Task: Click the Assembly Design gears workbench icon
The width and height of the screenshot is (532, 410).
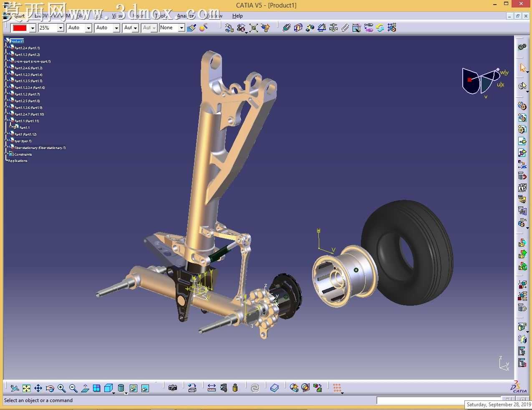Action: tap(522, 47)
